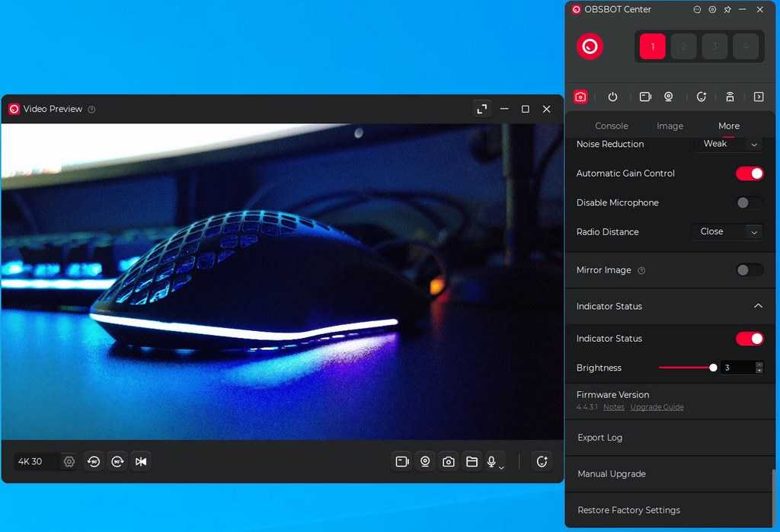
Task: Rotate preview 90 degrees counterclockwise
Action: (x=94, y=461)
